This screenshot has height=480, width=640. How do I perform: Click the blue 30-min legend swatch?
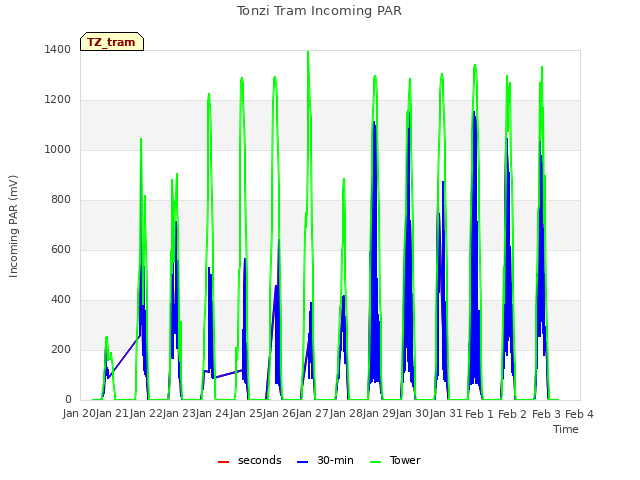(302, 462)
